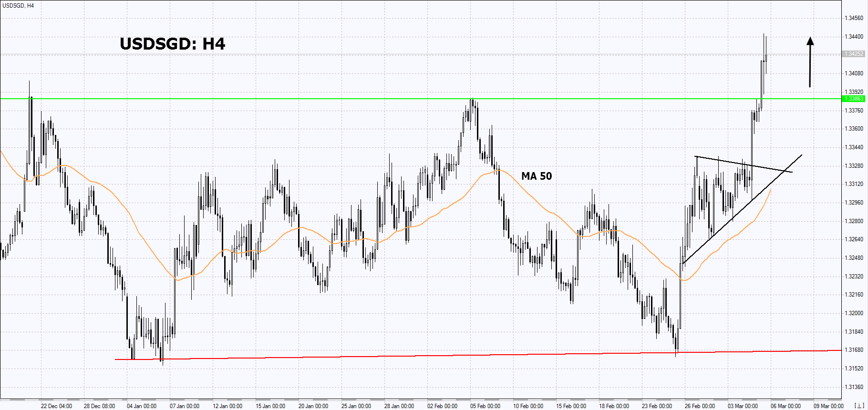This screenshot has height=410, width=868.
Task: Click the 22 Dec 04:00 time label
Action: pos(56,406)
